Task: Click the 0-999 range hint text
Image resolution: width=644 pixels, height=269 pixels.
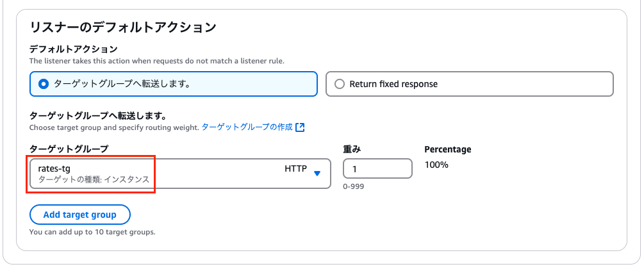Action: [x=354, y=187]
